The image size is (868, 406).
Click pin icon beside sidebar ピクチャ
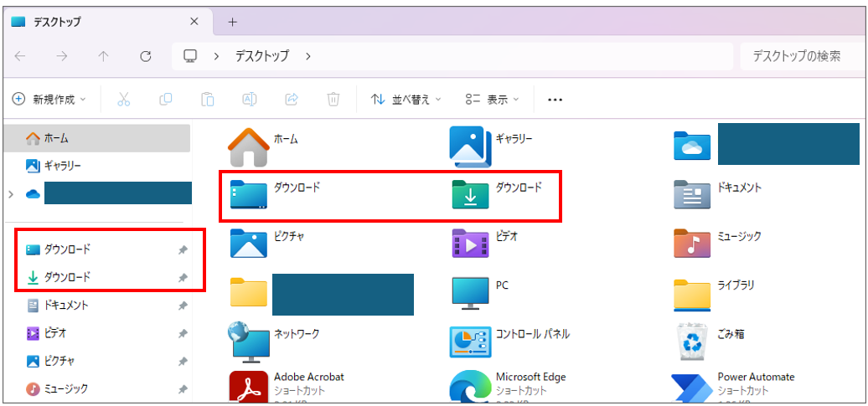pyautogui.click(x=183, y=361)
